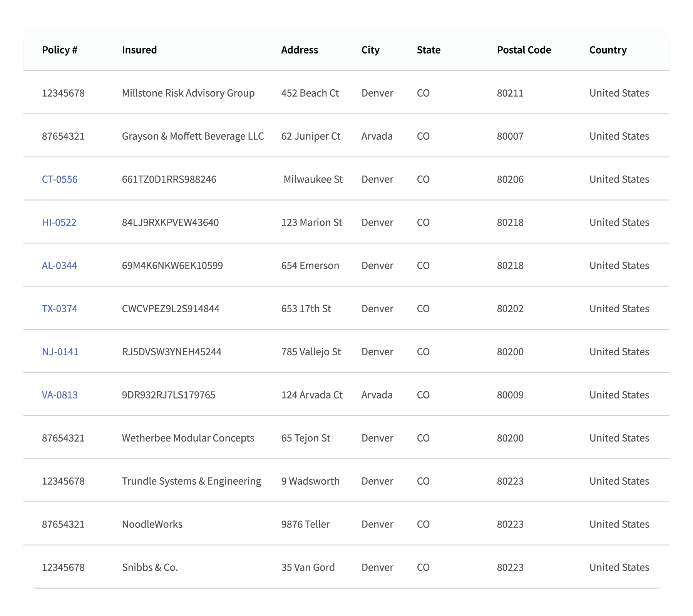Click Denver city in Beach Ct row
Viewport: 693px width, 616px height.
point(377,93)
